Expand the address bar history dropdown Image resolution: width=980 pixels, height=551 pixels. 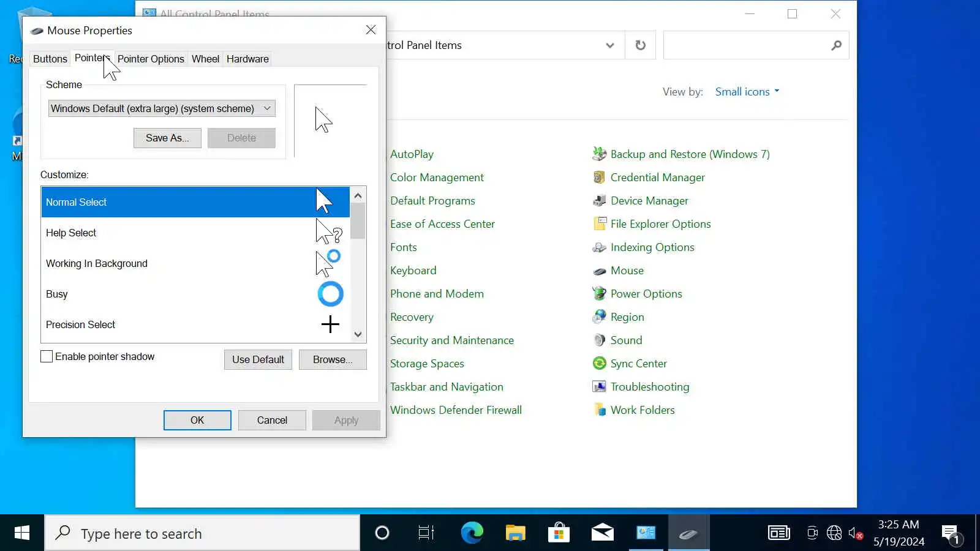pyautogui.click(x=609, y=45)
